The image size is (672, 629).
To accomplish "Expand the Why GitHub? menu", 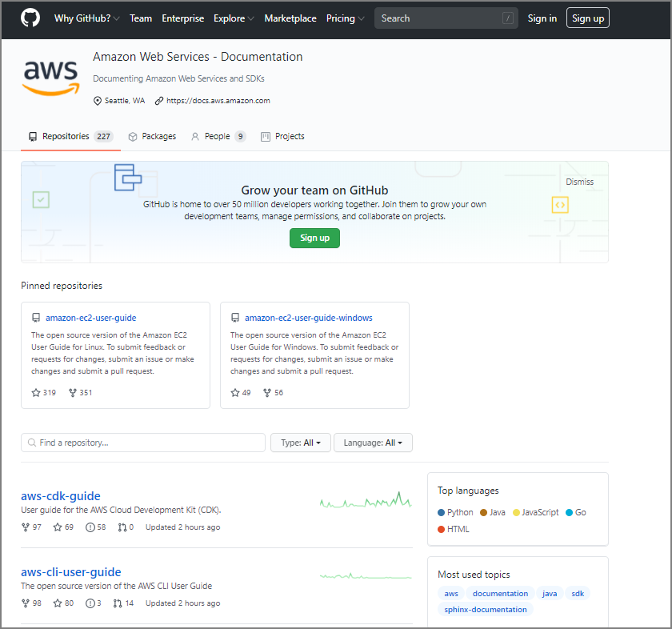I will tap(87, 18).
